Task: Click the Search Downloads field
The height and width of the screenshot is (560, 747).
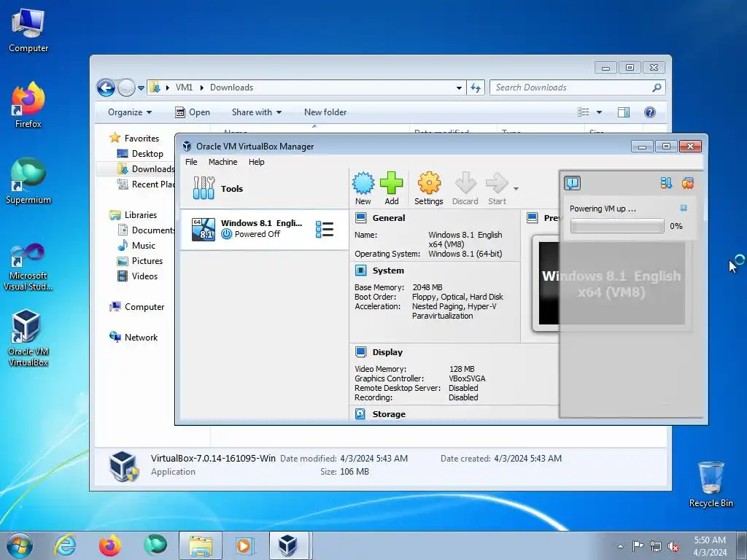Action: (x=578, y=87)
